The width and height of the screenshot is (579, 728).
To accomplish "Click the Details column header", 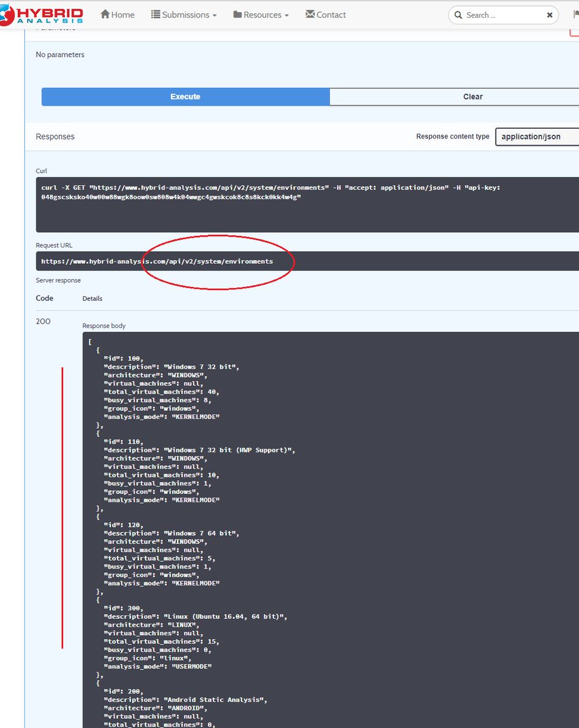I will click(92, 298).
